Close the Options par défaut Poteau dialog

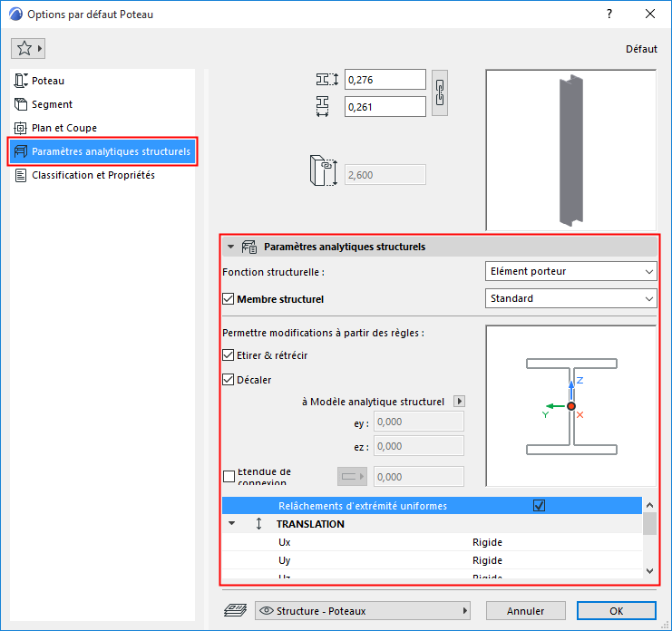click(649, 14)
